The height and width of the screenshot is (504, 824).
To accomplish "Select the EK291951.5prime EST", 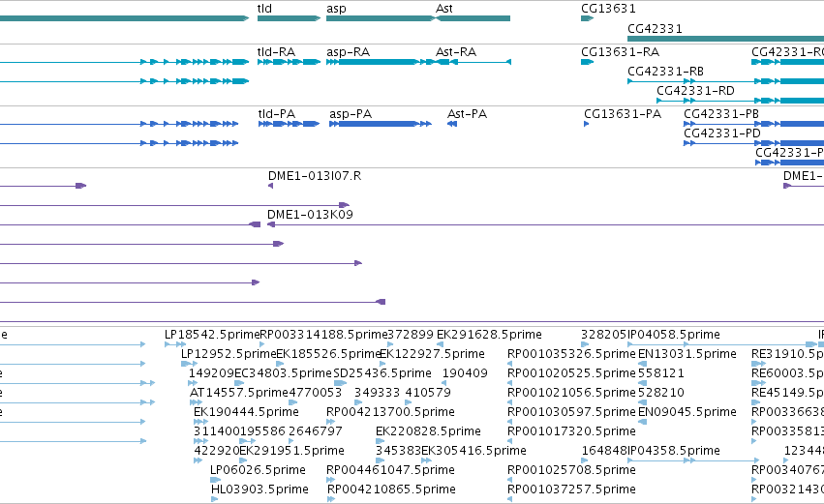I will tap(243, 460).
